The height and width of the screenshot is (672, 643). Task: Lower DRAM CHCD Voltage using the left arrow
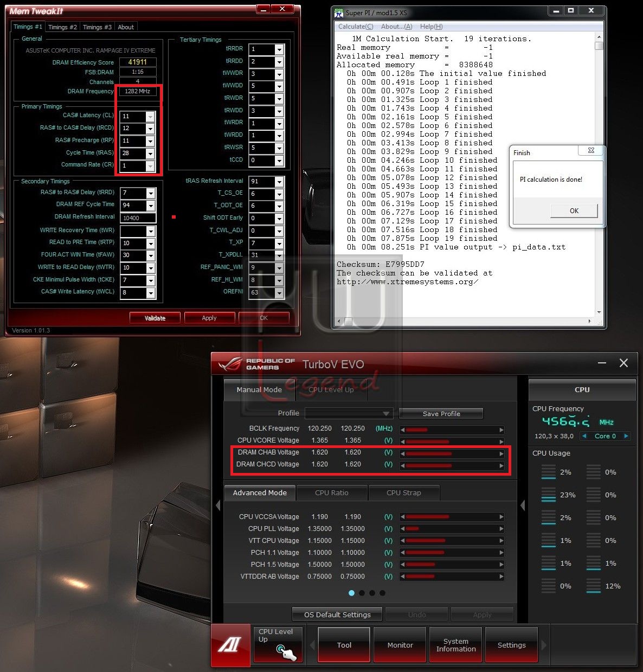click(403, 465)
